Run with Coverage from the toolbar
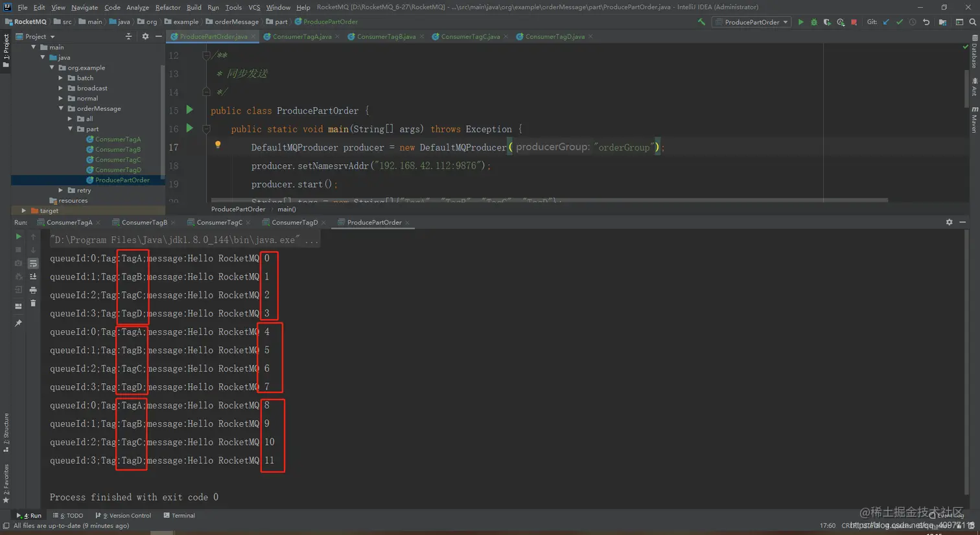The height and width of the screenshot is (535, 980). (827, 22)
